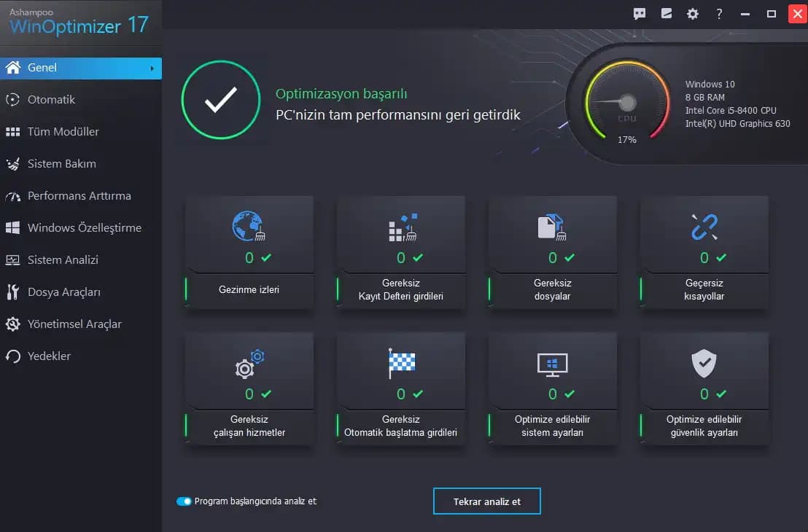Viewport: 808px width, 532px height.
Task: Click the checkered flag autostart icon
Action: click(x=401, y=363)
